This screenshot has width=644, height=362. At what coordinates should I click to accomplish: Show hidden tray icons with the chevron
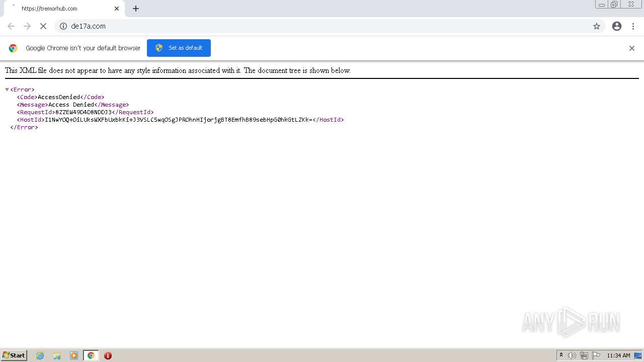pos(561,355)
